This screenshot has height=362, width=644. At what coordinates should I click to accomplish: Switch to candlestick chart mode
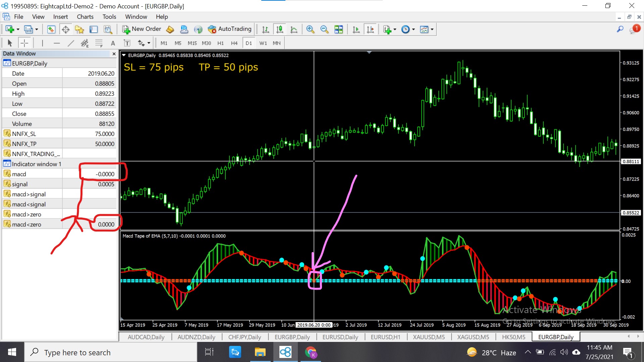(x=279, y=29)
